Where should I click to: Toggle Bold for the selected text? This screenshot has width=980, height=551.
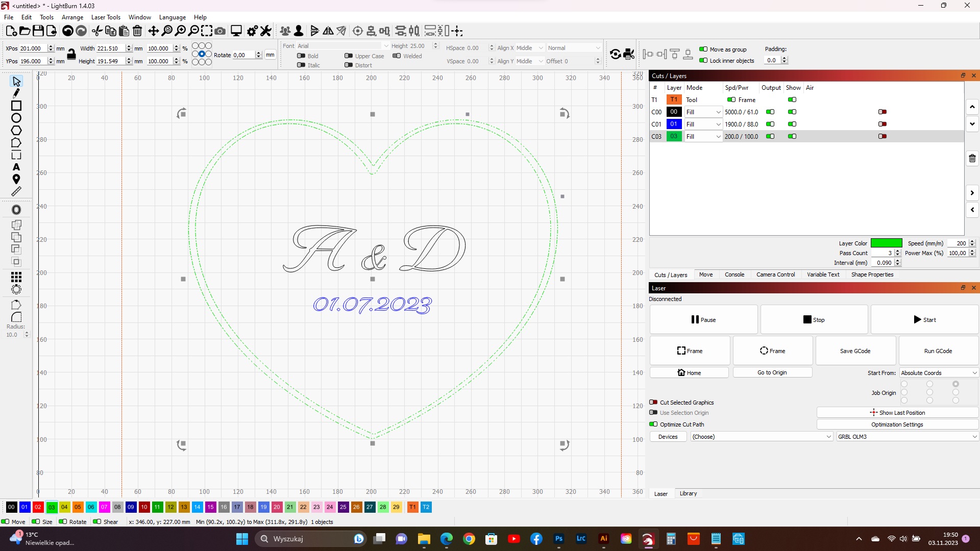[x=302, y=56]
